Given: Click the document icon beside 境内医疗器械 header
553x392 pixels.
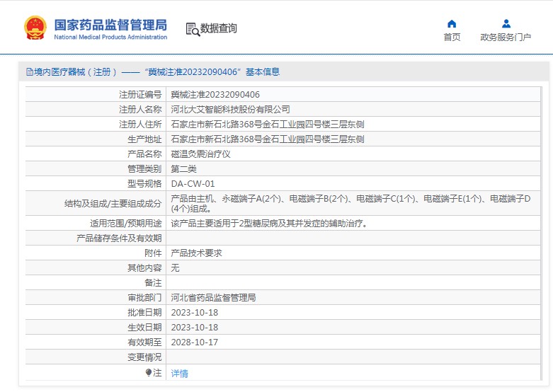Looking at the screenshot, I should click(x=29, y=72).
